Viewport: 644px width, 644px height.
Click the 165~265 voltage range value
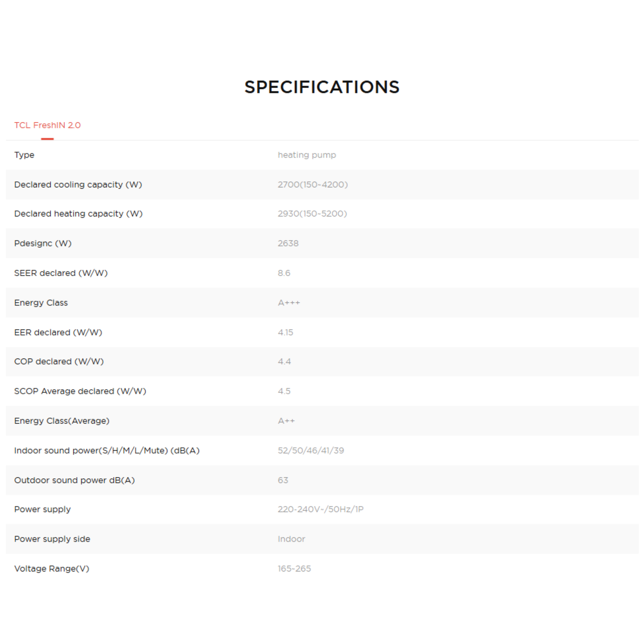[294, 569]
